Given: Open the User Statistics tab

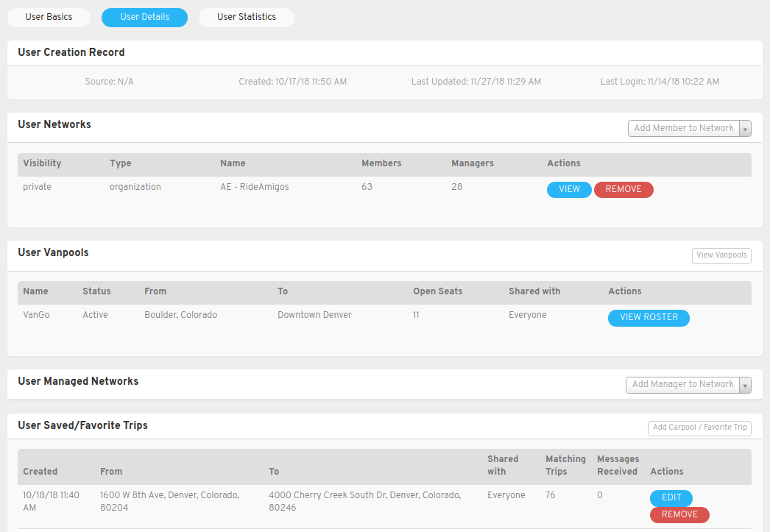Looking at the screenshot, I should pos(247,17).
